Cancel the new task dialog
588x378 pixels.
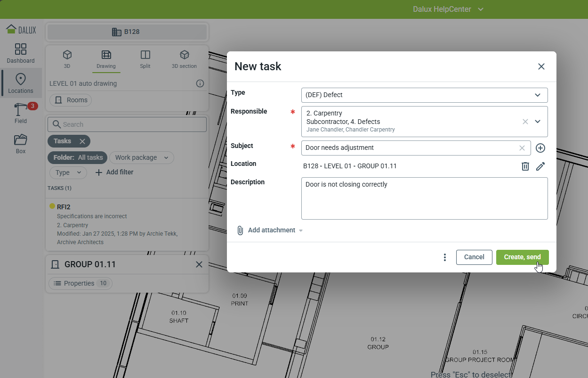pos(474,257)
